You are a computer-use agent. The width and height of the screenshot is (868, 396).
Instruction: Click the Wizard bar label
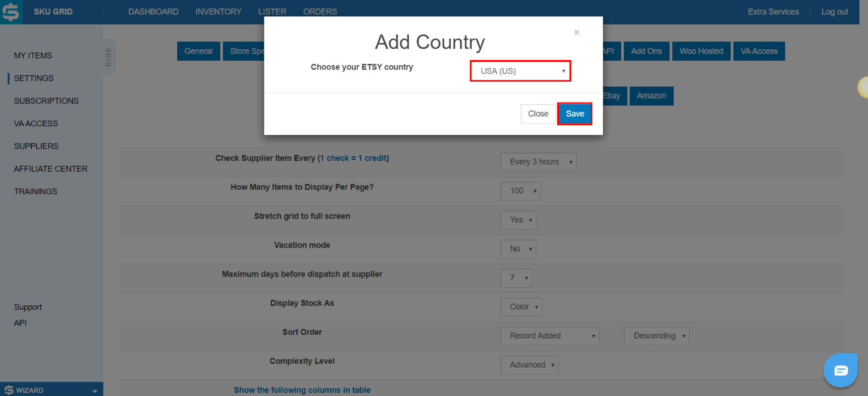[x=29, y=390]
